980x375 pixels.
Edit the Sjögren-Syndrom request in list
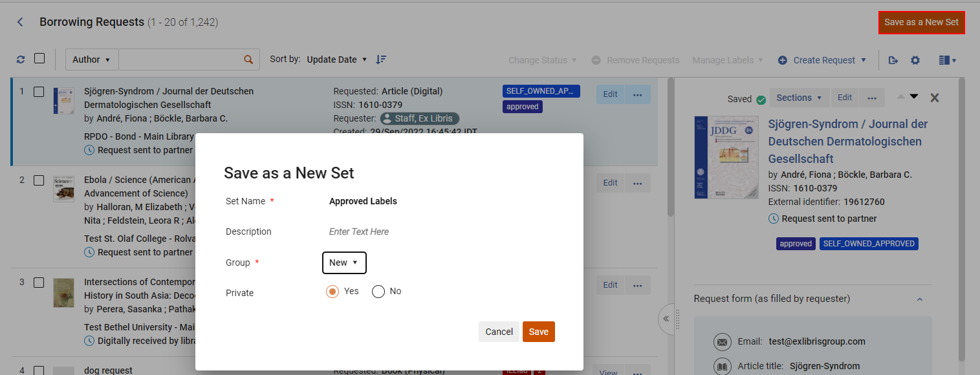click(x=610, y=94)
